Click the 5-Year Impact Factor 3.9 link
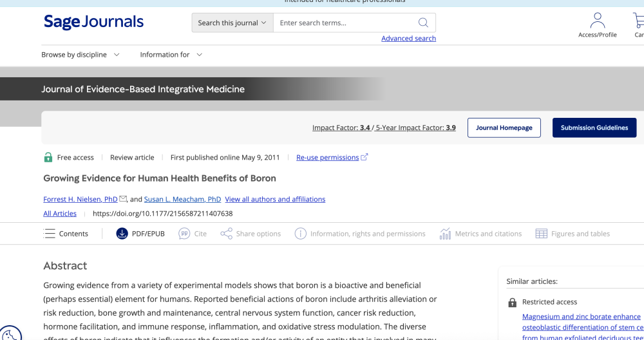The height and width of the screenshot is (340, 644). (415, 127)
